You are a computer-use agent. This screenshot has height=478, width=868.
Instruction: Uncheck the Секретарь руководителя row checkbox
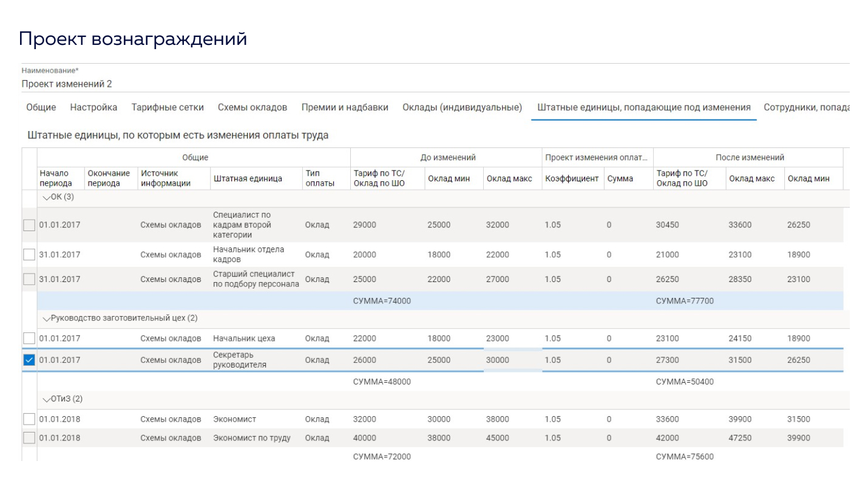click(29, 359)
